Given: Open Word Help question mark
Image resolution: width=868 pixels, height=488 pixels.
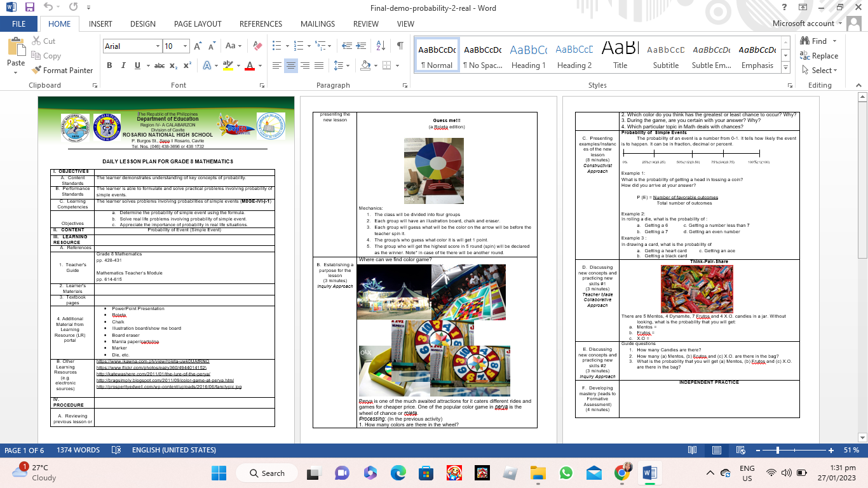Looking at the screenshot, I should pos(785,8).
